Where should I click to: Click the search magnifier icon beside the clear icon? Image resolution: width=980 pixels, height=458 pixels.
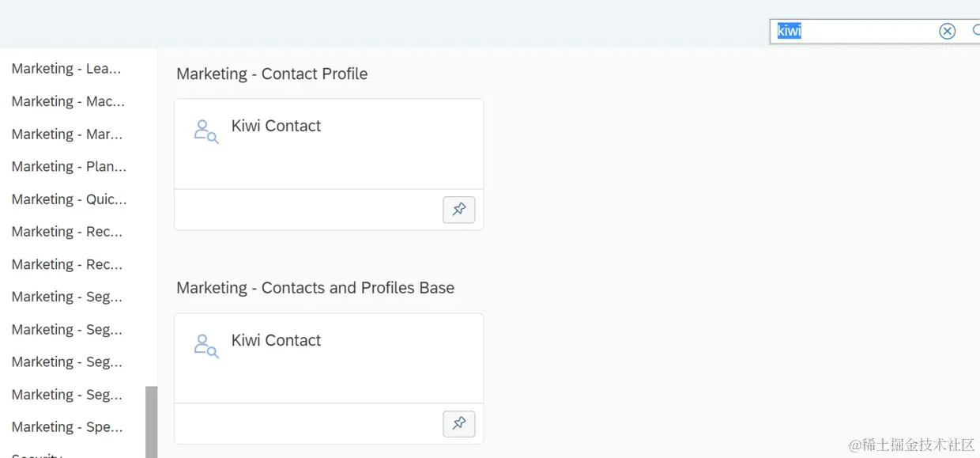click(975, 31)
